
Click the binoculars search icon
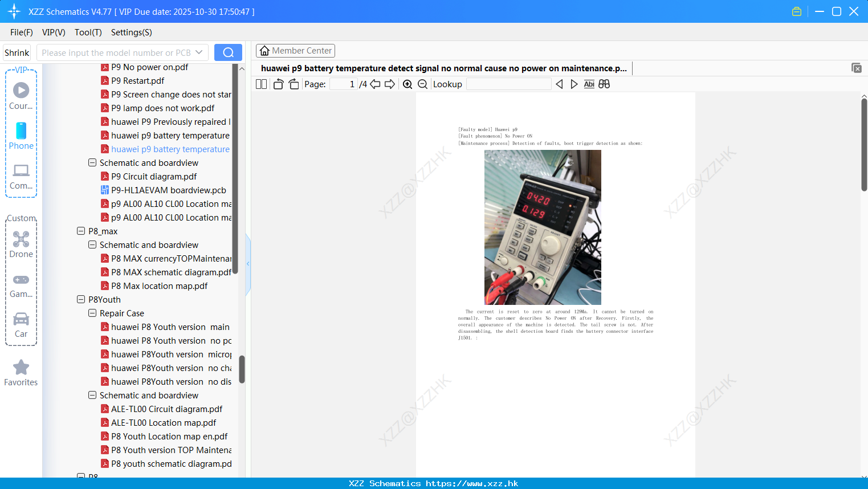coord(604,84)
